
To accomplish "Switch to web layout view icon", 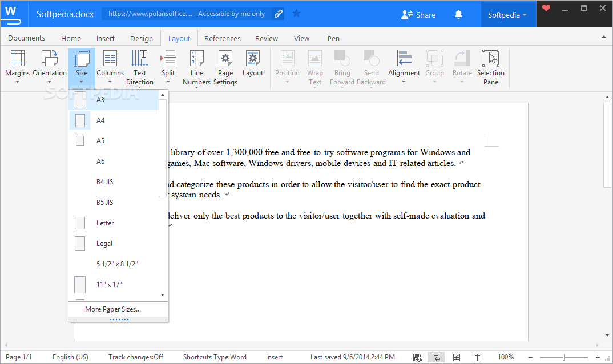I will click(x=457, y=357).
